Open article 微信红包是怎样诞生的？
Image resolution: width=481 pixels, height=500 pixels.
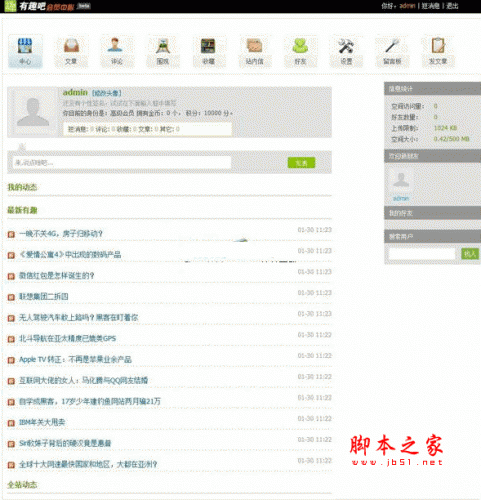(57, 276)
